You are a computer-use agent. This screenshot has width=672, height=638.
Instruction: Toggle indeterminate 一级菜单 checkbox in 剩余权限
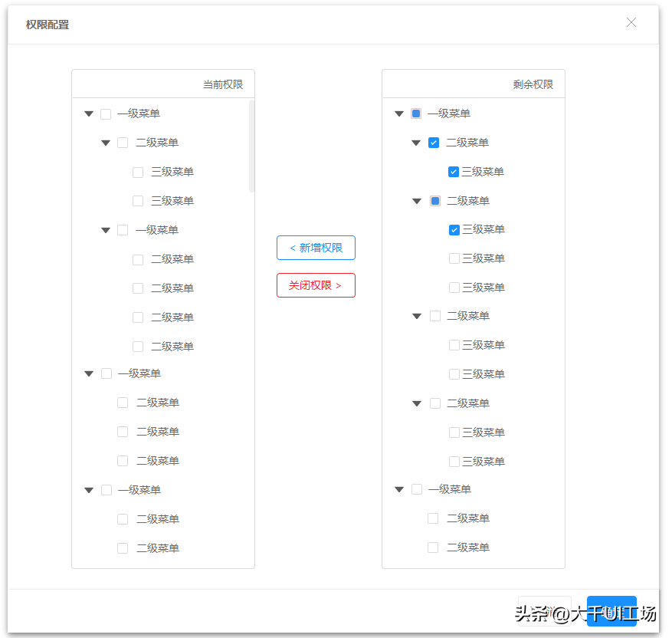click(x=416, y=113)
